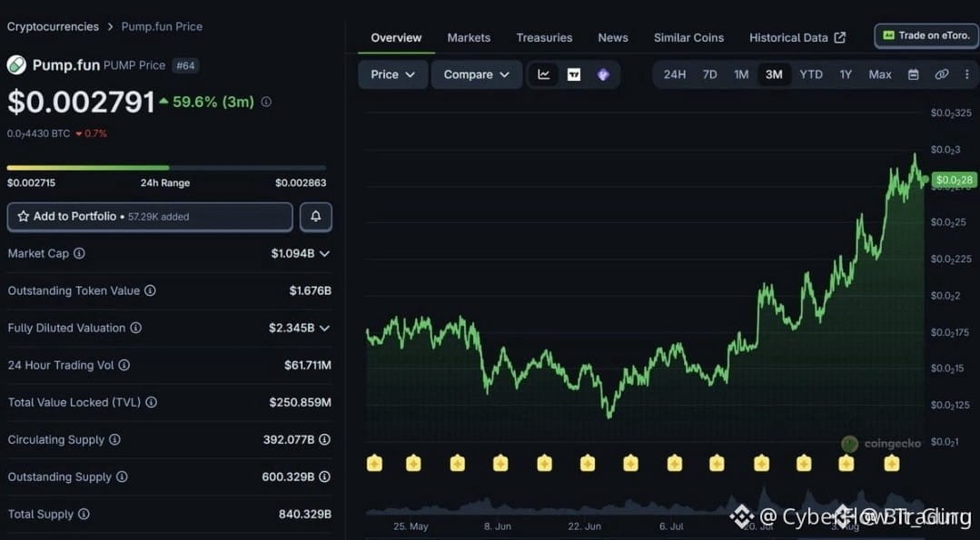980x540 pixels.
Task: Go to the Cryptocurrencies breadcrumb link
Action: coord(53,27)
